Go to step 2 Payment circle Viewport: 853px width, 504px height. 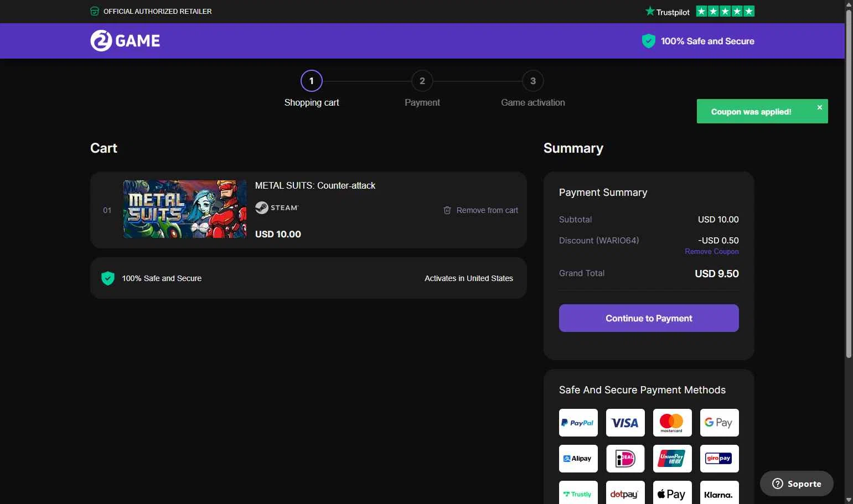point(422,81)
